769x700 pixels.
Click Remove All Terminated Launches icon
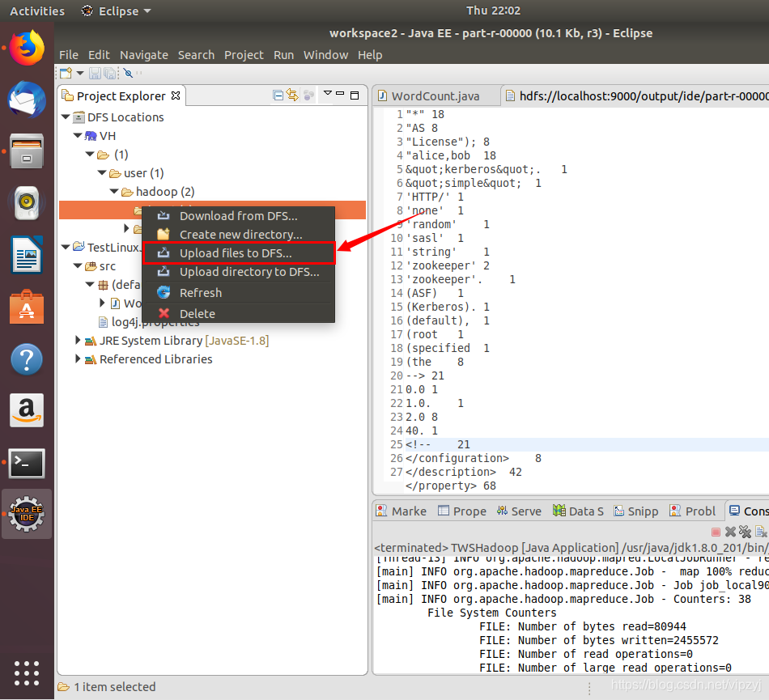[x=746, y=532]
